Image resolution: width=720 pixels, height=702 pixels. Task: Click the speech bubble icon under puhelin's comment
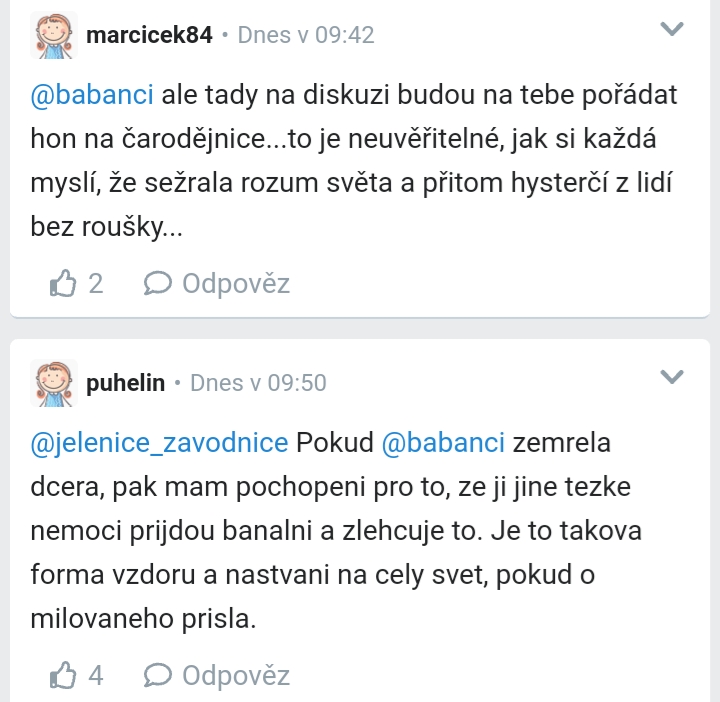pyautogui.click(x=158, y=676)
